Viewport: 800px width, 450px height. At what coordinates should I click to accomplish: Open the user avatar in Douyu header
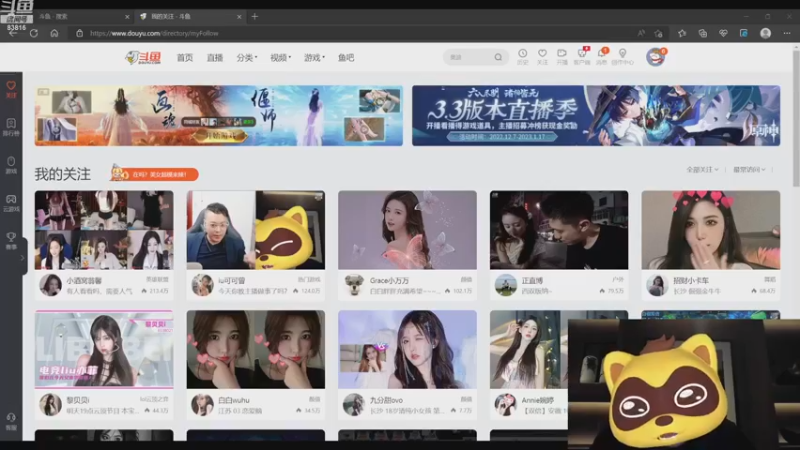click(655, 57)
